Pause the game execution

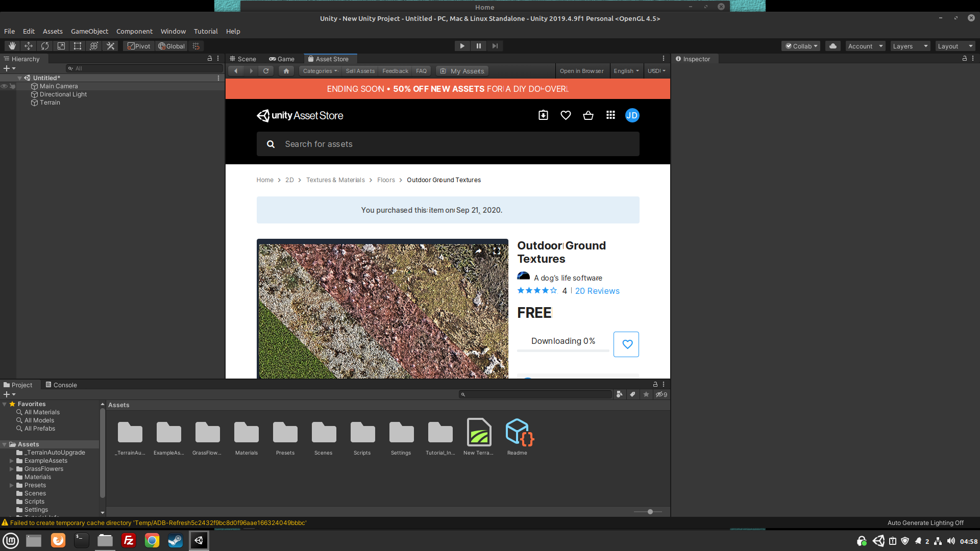tap(478, 46)
